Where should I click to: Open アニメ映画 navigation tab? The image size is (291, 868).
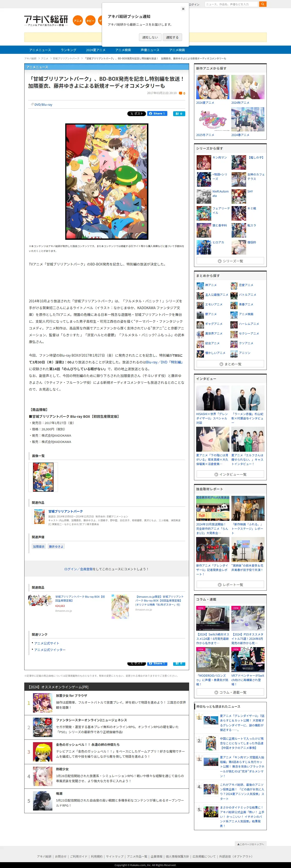177,50
